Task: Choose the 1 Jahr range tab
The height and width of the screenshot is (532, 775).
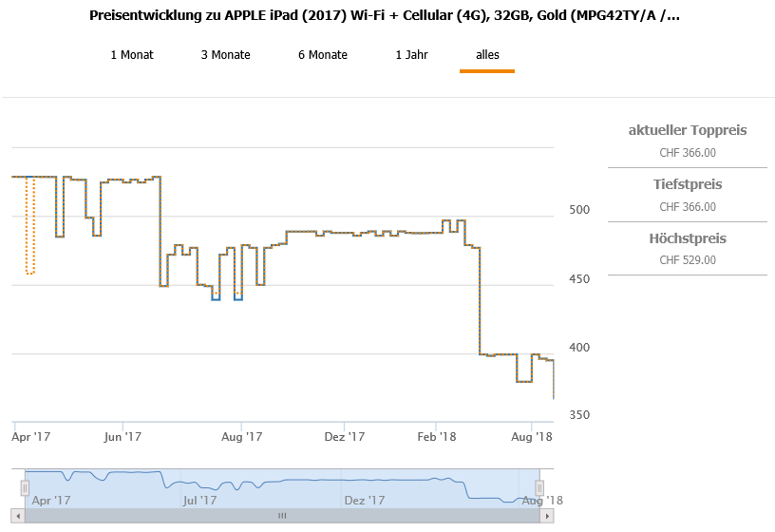Action: [411, 55]
